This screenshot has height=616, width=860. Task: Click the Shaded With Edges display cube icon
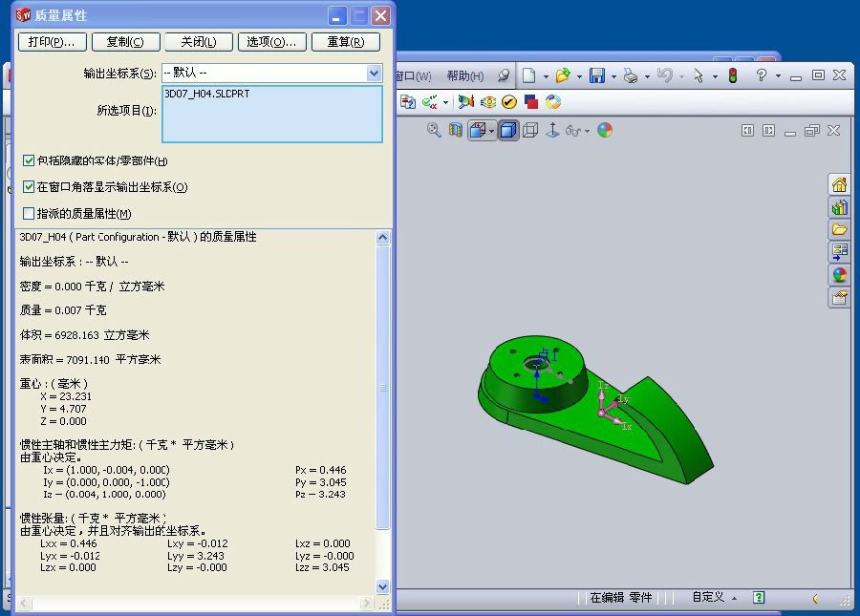tap(508, 130)
